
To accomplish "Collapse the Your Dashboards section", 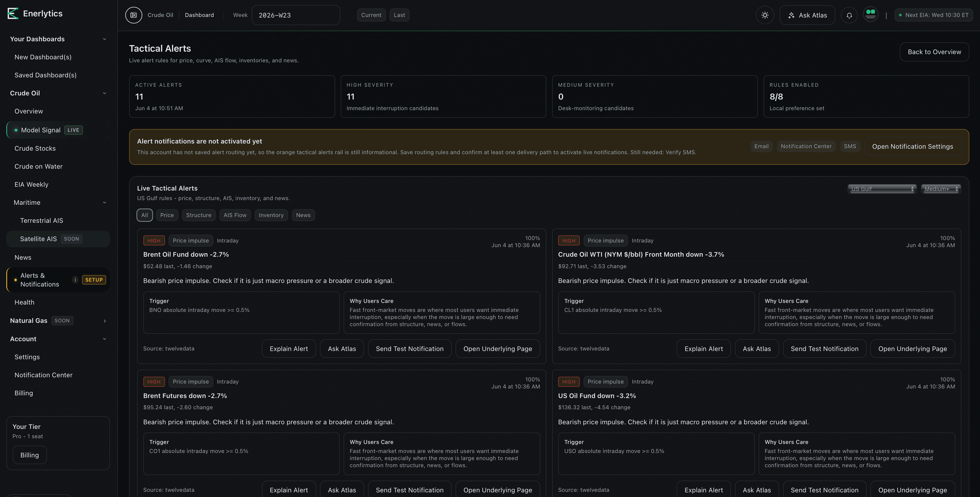I will pos(104,39).
